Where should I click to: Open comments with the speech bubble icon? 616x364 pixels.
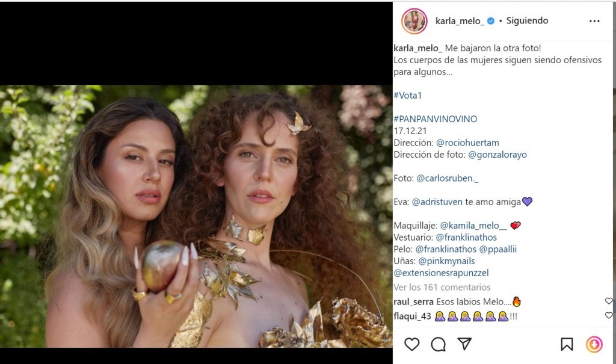(x=439, y=344)
